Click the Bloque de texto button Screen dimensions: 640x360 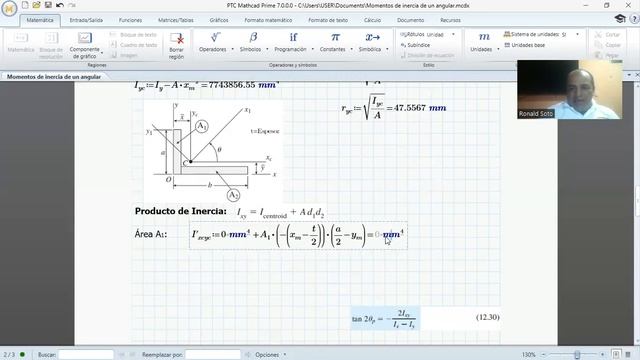[x=133, y=35]
